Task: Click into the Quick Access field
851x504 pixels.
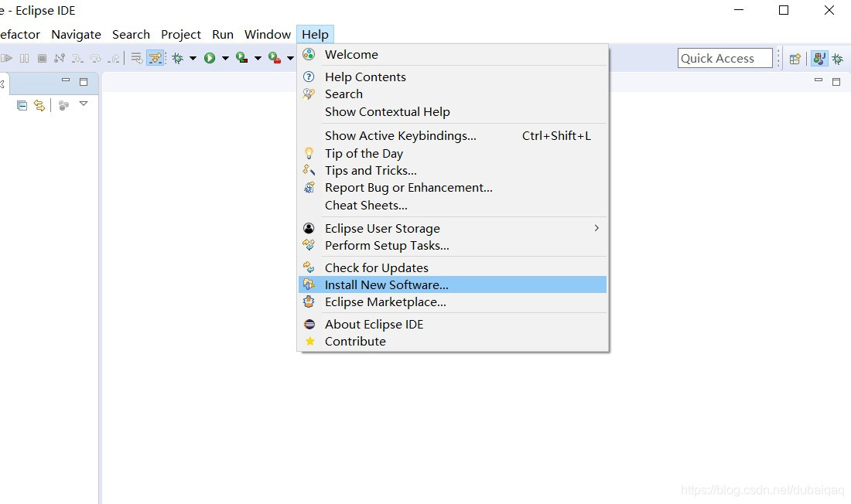Action: [725, 58]
